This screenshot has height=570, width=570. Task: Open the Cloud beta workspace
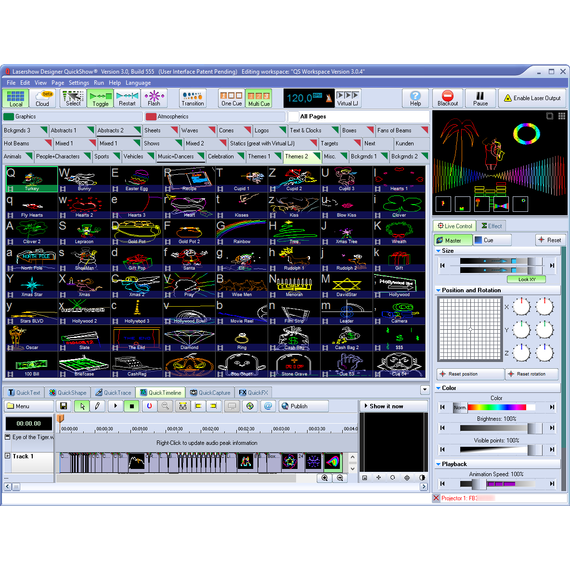point(43,98)
